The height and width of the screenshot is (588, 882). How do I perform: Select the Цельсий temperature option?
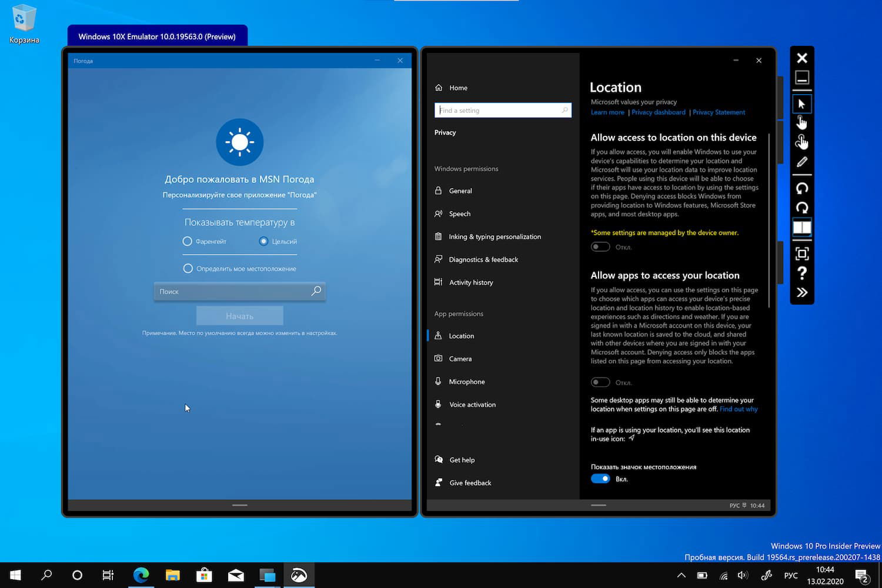click(263, 241)
